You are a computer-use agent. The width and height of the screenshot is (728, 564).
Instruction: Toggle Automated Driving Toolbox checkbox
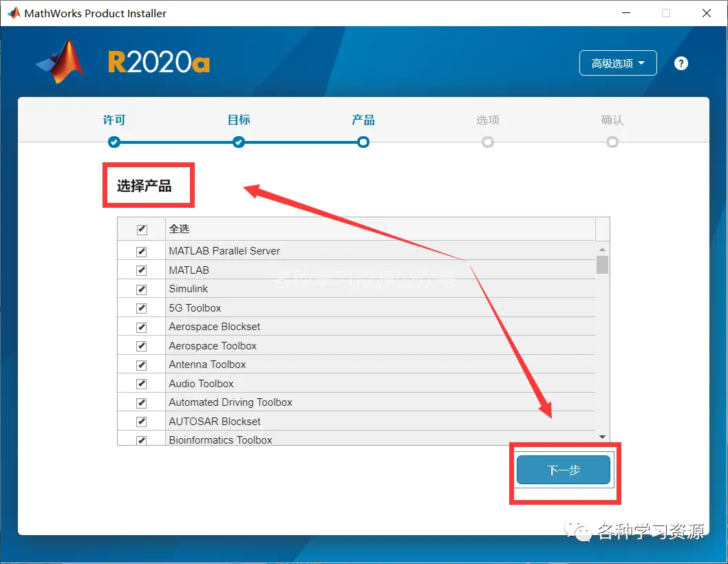[142, 403]
